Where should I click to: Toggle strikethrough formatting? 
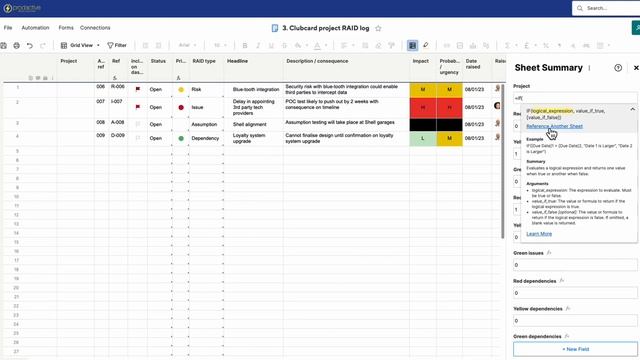point(284,45)
